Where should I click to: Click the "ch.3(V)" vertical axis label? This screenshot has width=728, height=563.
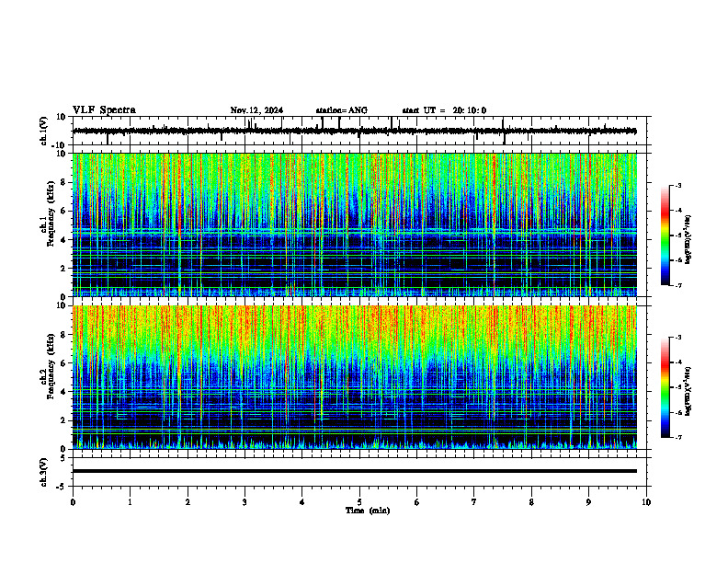pos(44,472)
